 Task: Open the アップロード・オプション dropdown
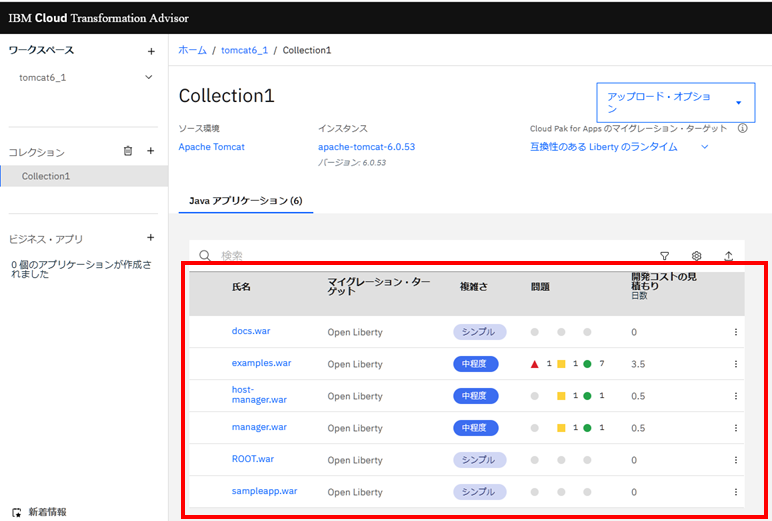(676, 102)
